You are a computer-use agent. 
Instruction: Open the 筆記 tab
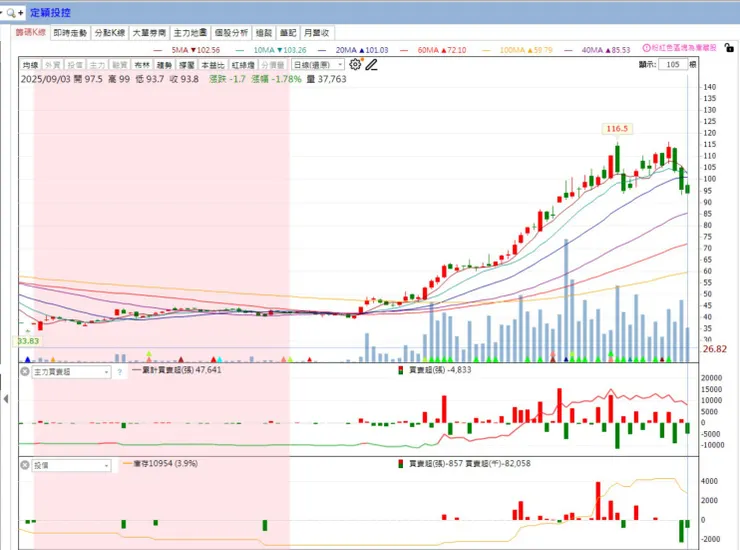pos(288,33)
